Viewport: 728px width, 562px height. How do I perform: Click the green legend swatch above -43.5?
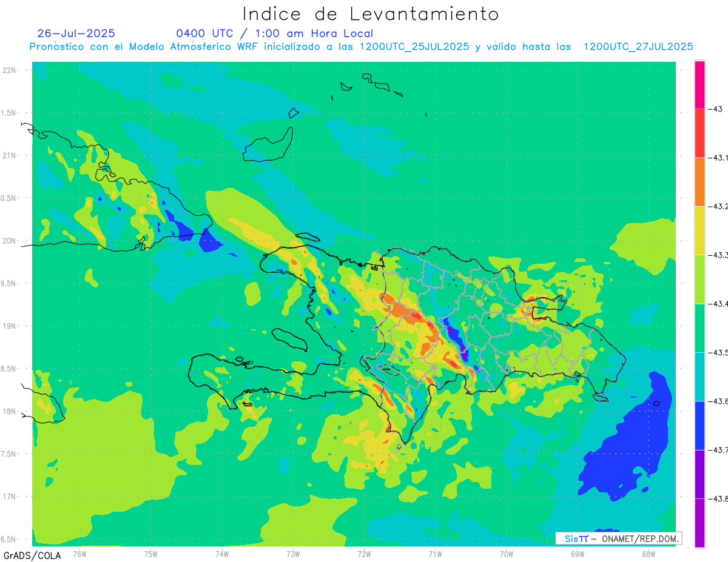pos(699,328)
